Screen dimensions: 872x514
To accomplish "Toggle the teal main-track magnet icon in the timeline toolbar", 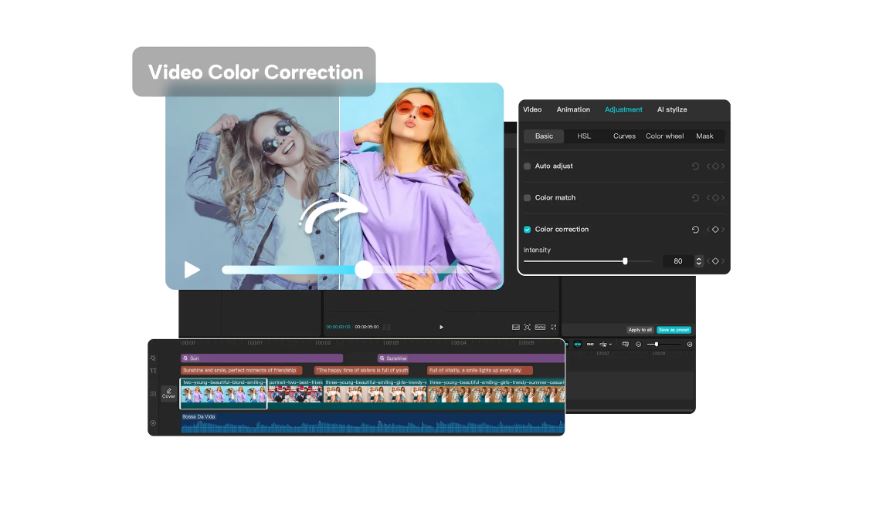I will pos(577,344).
